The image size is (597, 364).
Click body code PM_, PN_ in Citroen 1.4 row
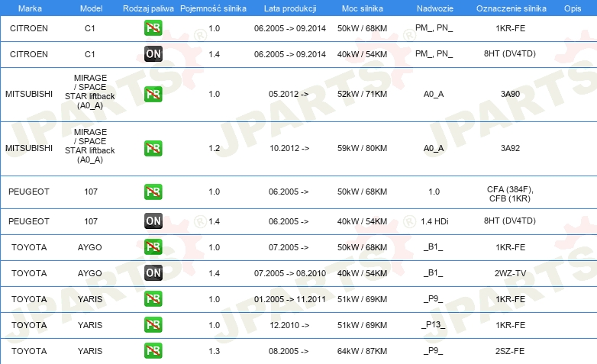point(434,54)
